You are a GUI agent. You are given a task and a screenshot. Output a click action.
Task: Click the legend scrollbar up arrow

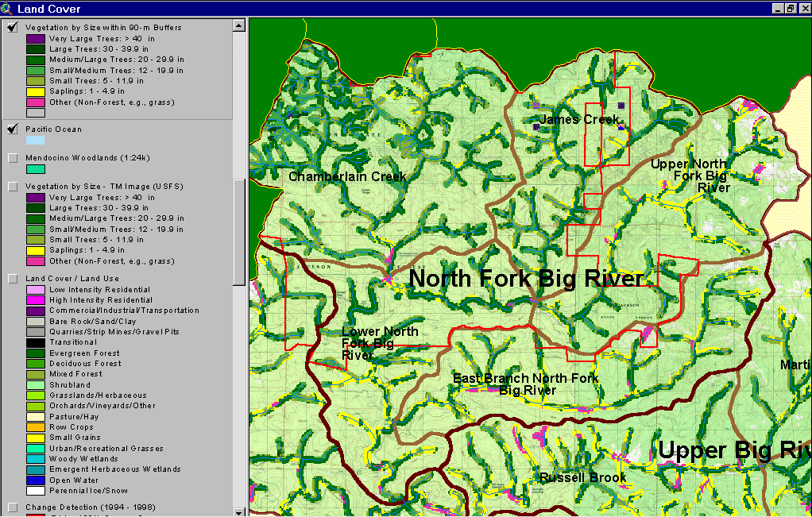[238, 25]
